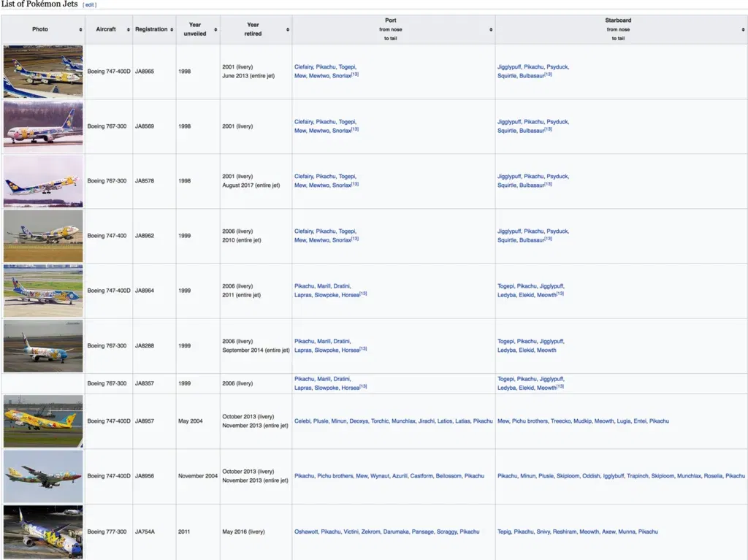The width and height of the screenshot is (748, 560).
Task: Open the Roselia link
Action: pyautogui.click(x=713, y=476)
